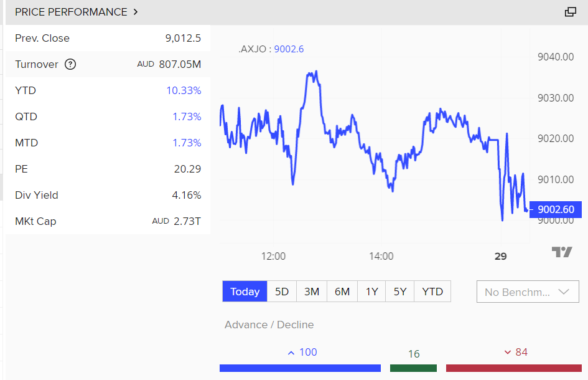The image size is (588, 380).
Task: Click the green unchanged bar
Action: pyautogui.click(x=413, y=368)
